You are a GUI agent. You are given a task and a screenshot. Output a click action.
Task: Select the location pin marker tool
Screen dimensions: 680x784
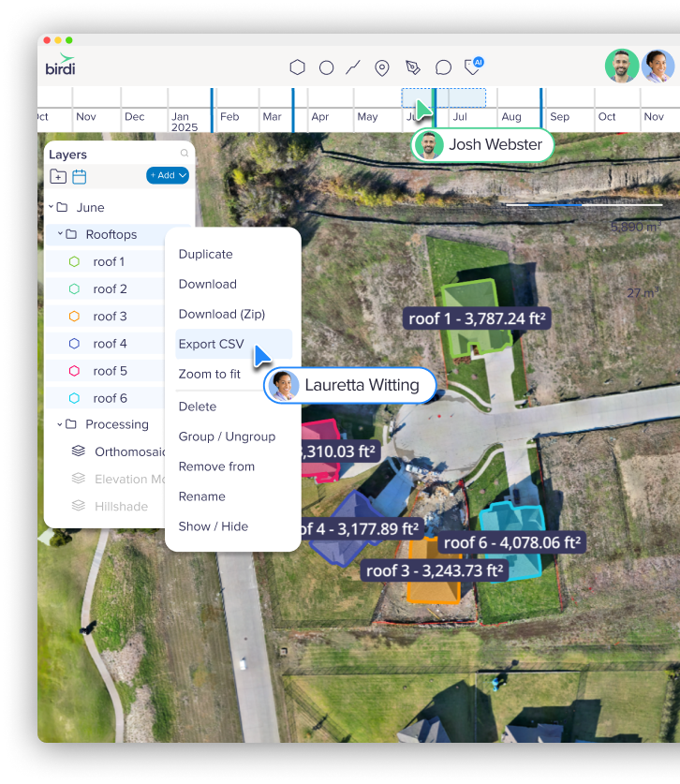coord(382,67)
